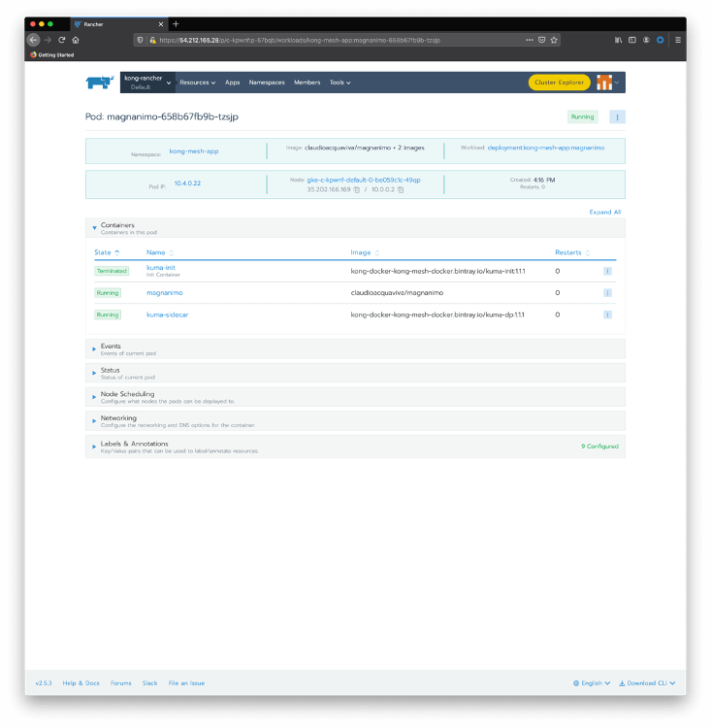Go to the Namespaces tab
711x728 pixels.
coord(267,83)
